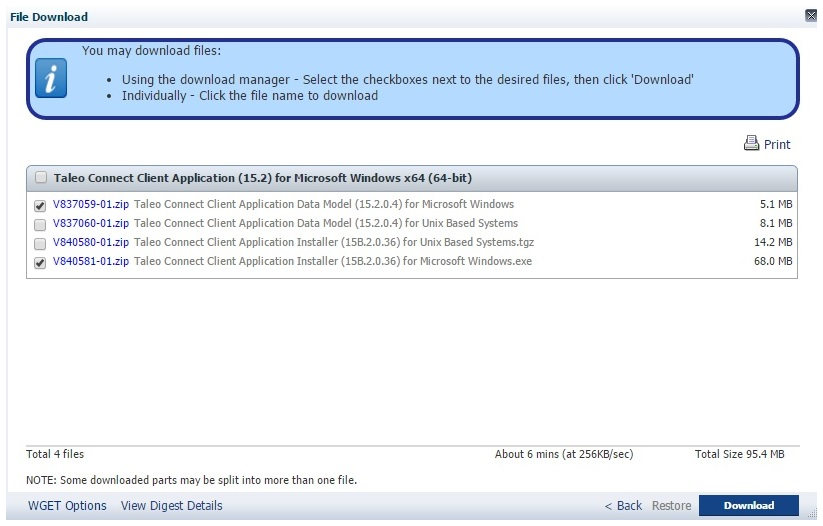This screenshot has height=526, width=823.
Task: Click the resize grip in the dialog corner
Action: pyautogui.click(x=813, y=514)
